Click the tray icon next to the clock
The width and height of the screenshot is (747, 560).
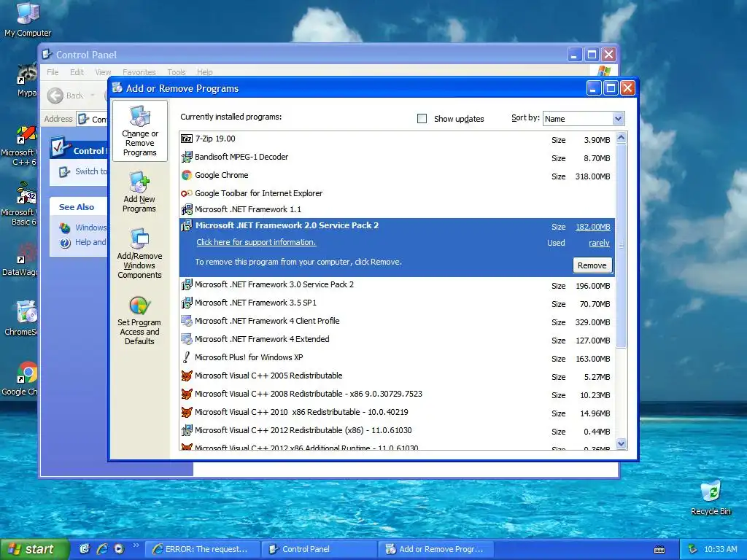693,549
